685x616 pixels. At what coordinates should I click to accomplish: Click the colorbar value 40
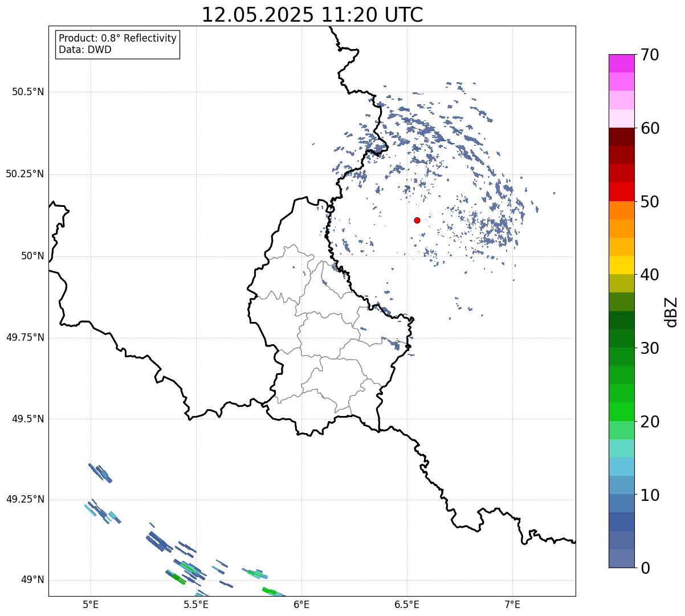point(650,275)
